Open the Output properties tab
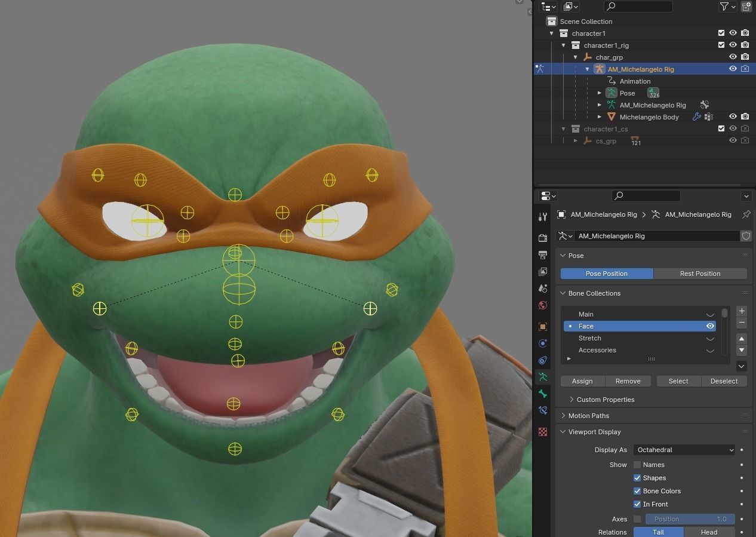Image resolution: width=756 pixels, height=537 pixels. point(543,255)
